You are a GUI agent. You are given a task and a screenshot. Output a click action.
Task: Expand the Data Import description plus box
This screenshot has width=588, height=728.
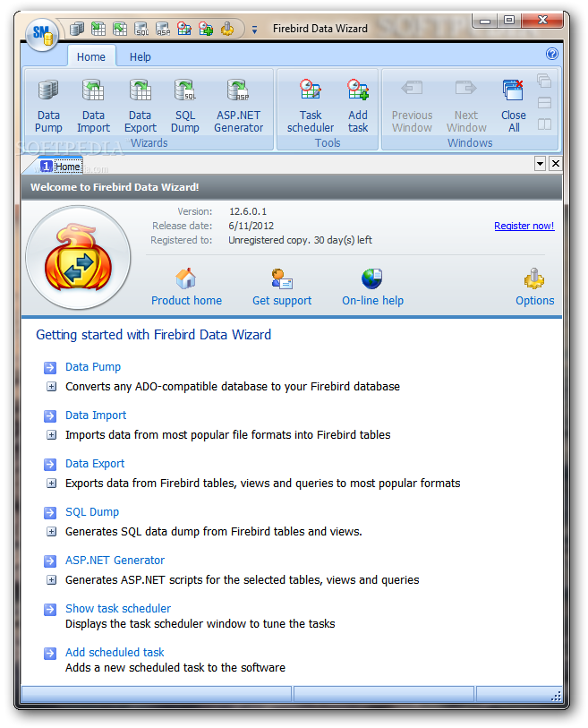(52, 435)
